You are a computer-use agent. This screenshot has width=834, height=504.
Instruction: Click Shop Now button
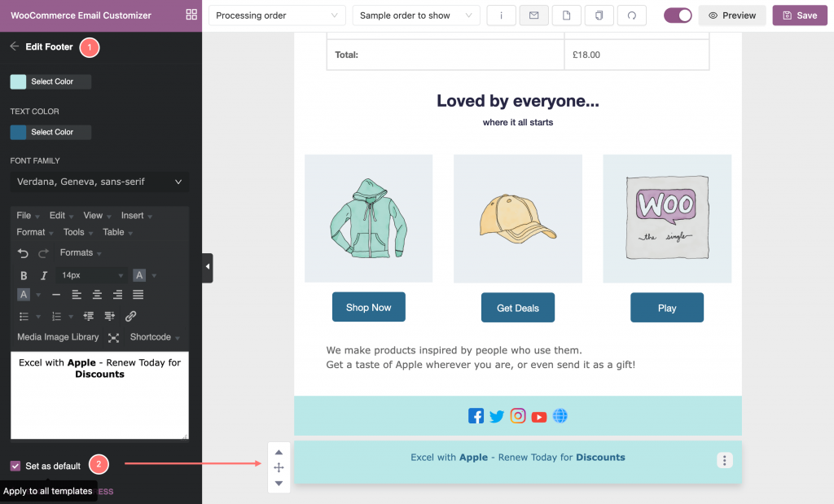(369, 307)
